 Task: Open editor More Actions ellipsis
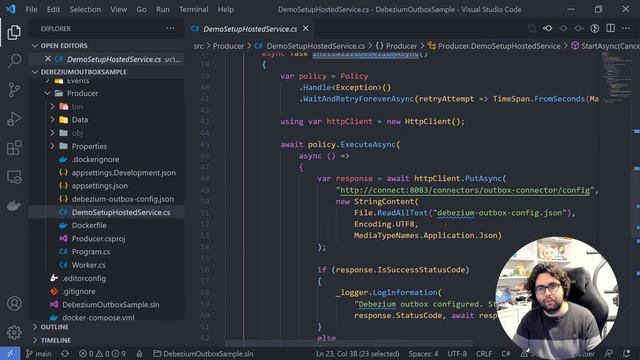click(x=626, y=28)
